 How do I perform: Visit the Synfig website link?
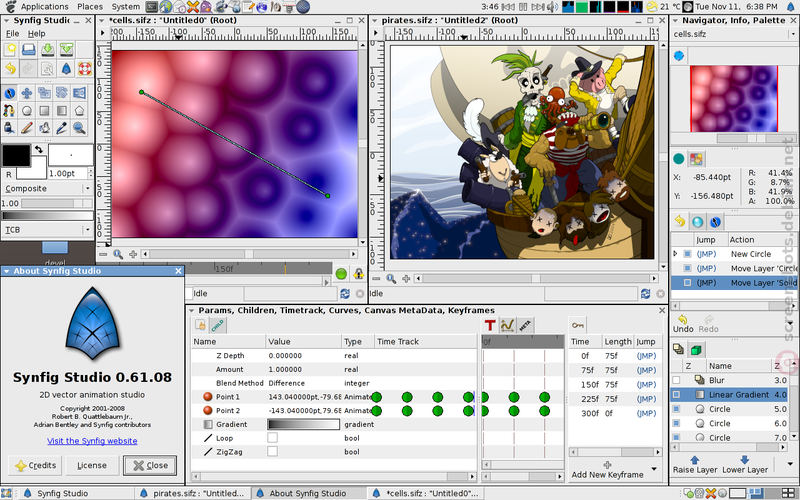coord(92,441)
